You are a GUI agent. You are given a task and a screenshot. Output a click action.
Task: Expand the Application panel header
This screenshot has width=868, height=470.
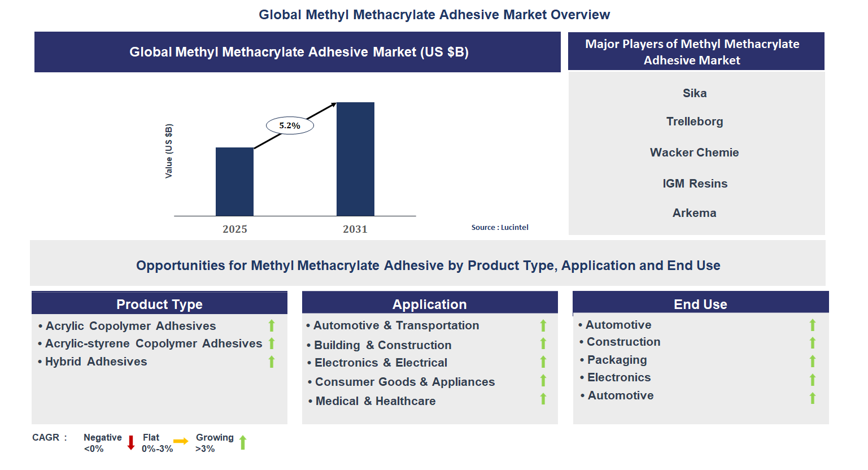pos(430,303)
